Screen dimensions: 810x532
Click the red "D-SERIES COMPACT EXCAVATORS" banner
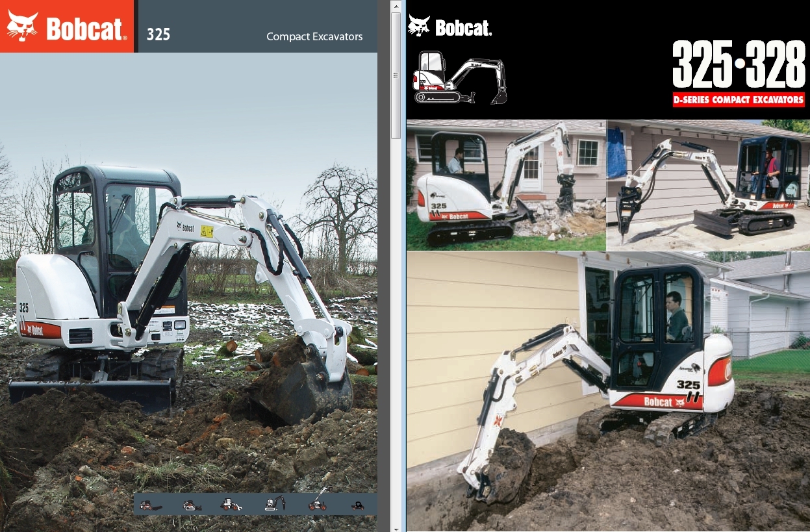[739, 100]
